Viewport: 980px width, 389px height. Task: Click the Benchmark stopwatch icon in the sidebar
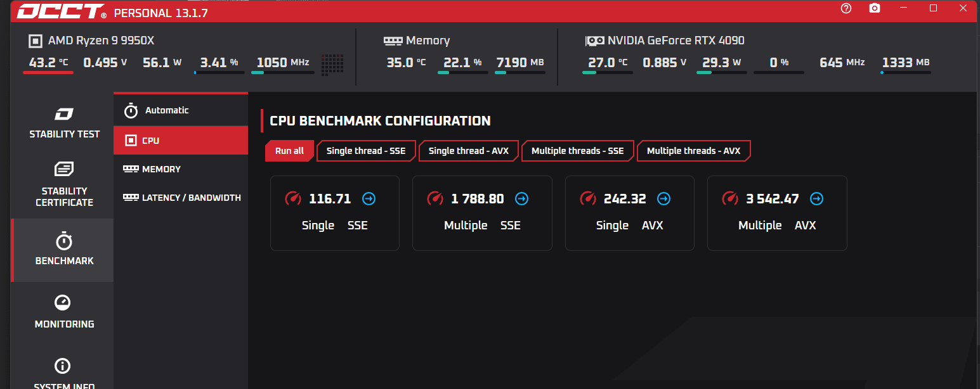pos(64,241)
